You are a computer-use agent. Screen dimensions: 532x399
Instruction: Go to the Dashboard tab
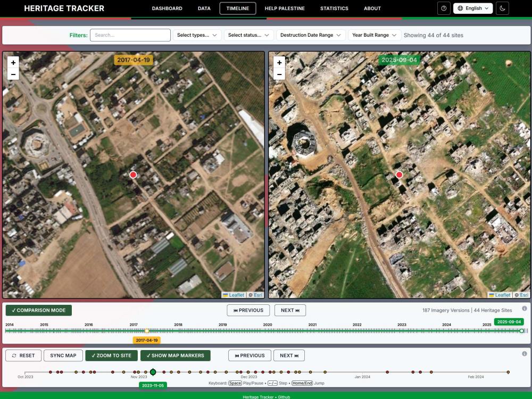click(167, 9)
